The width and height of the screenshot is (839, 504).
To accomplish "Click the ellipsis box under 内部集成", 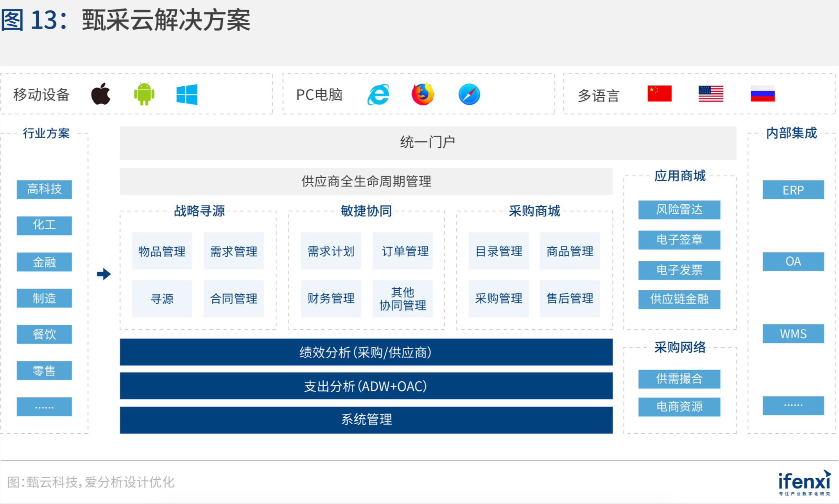I will [x=793, y=406].
